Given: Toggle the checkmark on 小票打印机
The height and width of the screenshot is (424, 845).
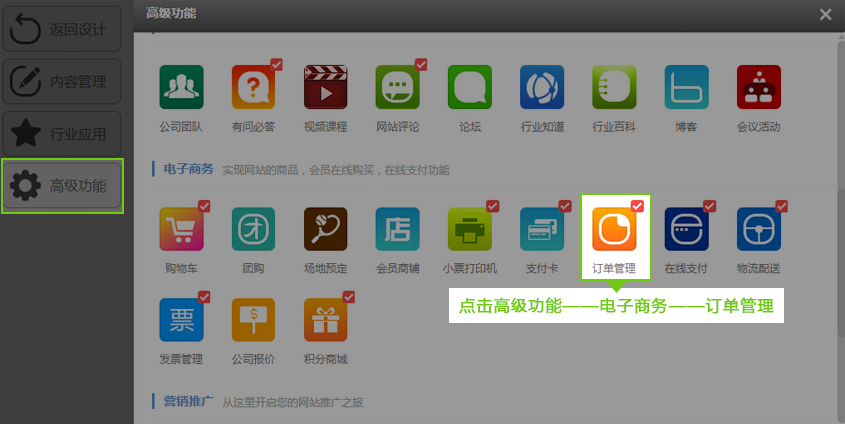Looking at the screenshot, I should (x=493, y=206).
